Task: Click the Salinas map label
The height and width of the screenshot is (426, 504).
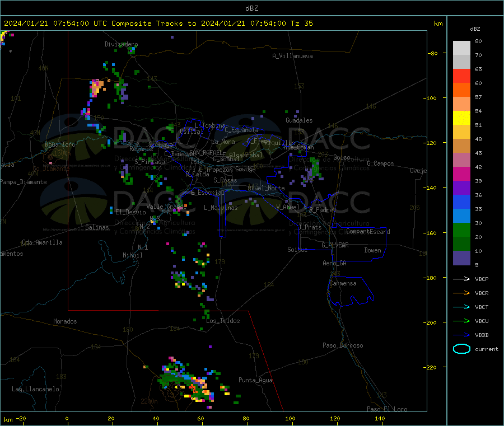Action: pyautogui.click(x=97, y=227)
